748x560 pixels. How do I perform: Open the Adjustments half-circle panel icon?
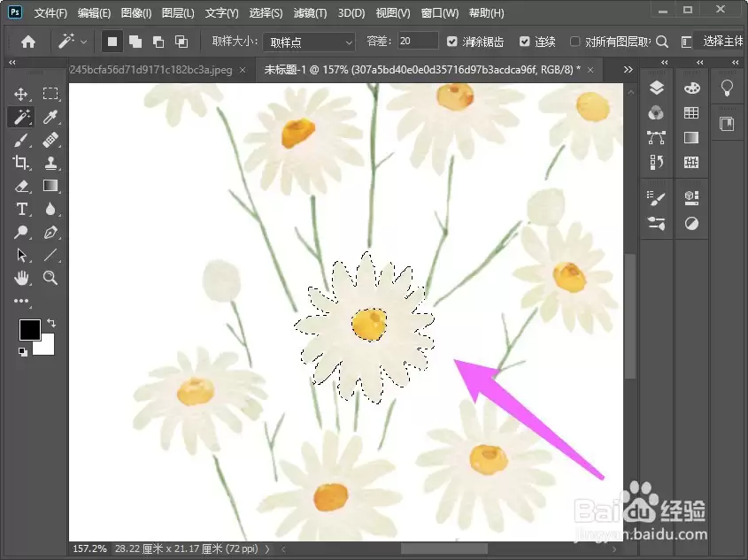pyautogui.click(x=691, y=224)
